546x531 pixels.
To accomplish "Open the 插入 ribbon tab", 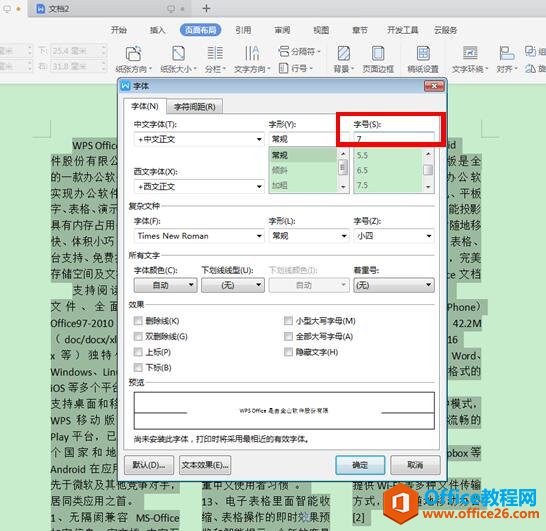I will [x=157, y=30].
